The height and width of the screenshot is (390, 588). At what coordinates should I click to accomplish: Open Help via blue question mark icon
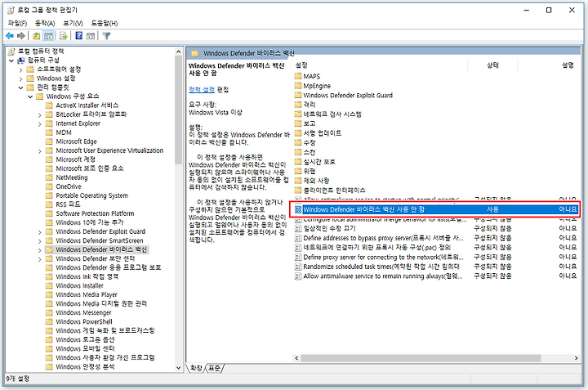78,36
